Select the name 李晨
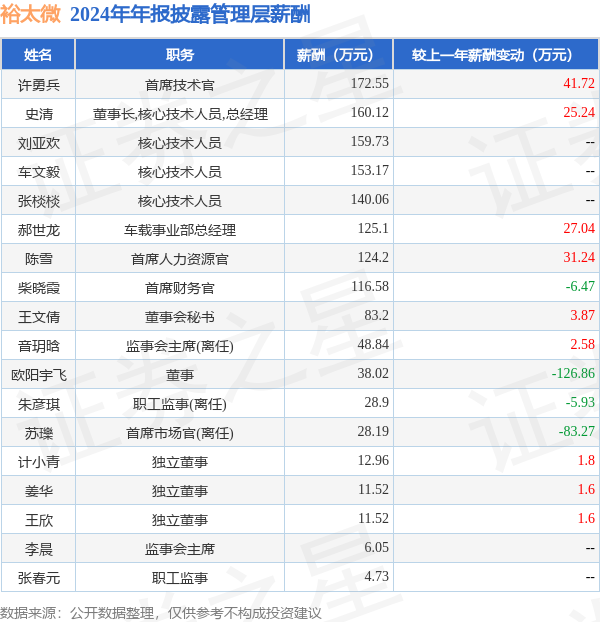This screenshot has width=600, height=622. coord(39,549)
